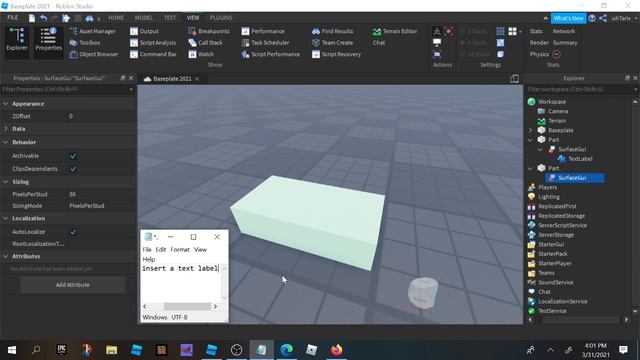The image size is (640, 360).
Task: Show the Command Bar
Action: pos(153,54)
